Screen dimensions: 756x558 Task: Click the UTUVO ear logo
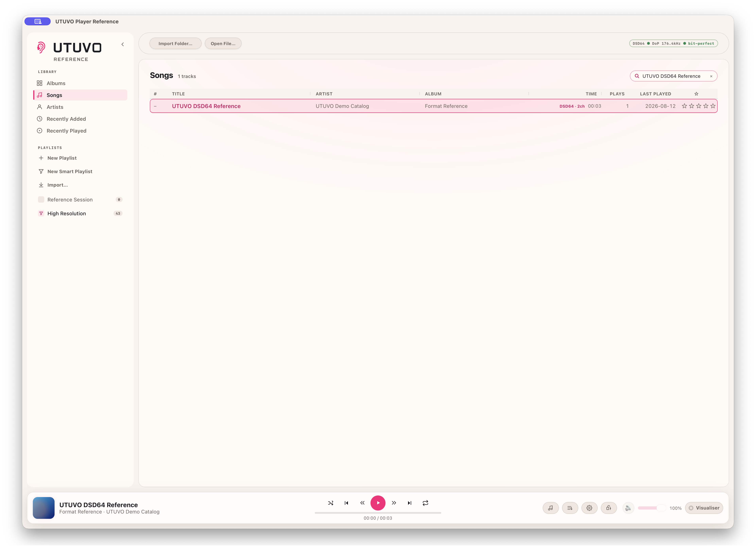pos(41,47)
